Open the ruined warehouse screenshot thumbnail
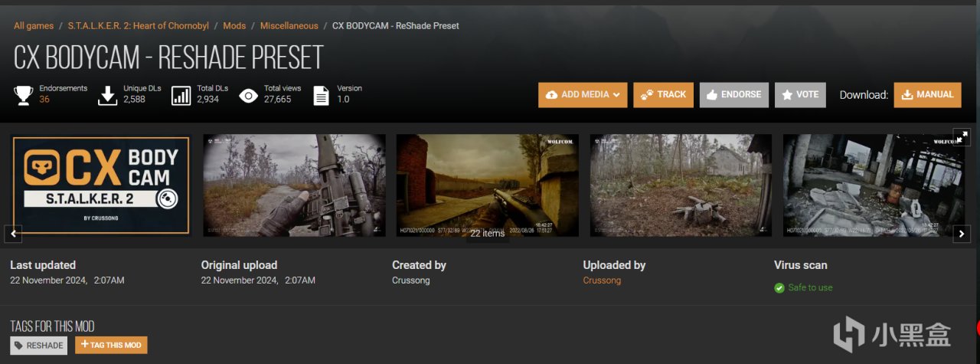980x364 pixels. (x=874, y=185)
